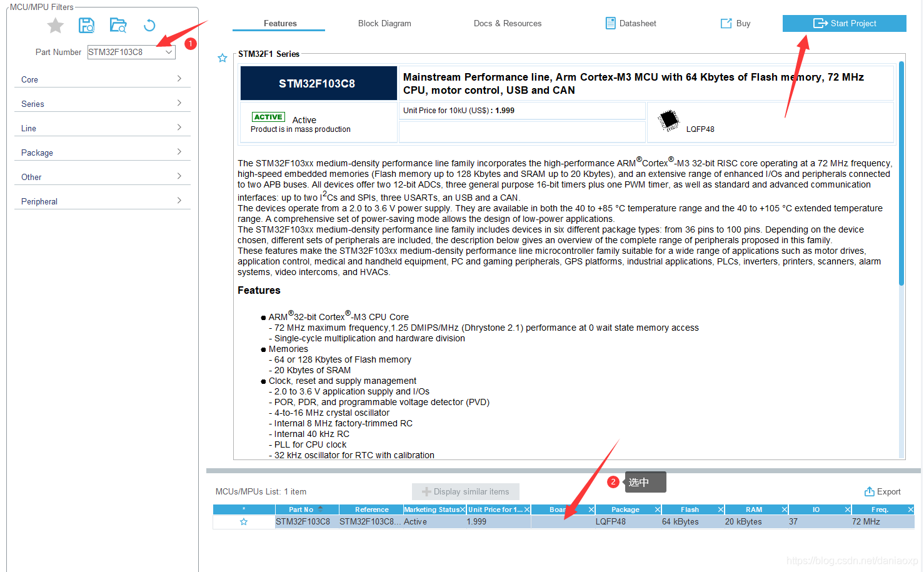The image size is (924, 572).
Task: Reset all MCU filters with the refresh icon
Action: (149, 26)
